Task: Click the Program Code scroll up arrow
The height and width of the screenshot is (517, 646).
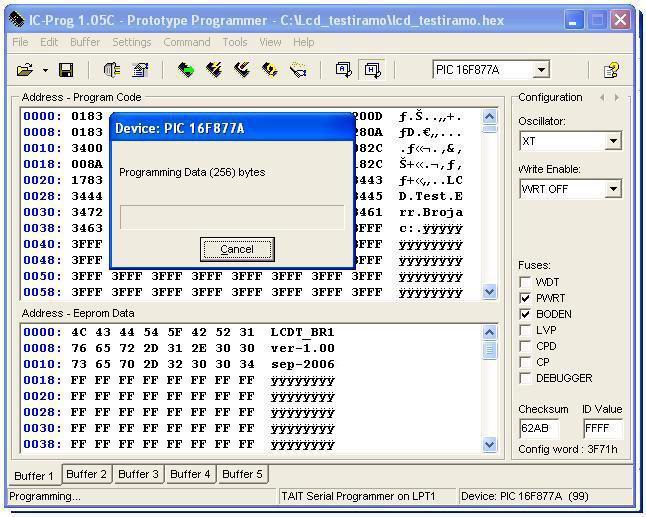Action: (x=489, y=117)
